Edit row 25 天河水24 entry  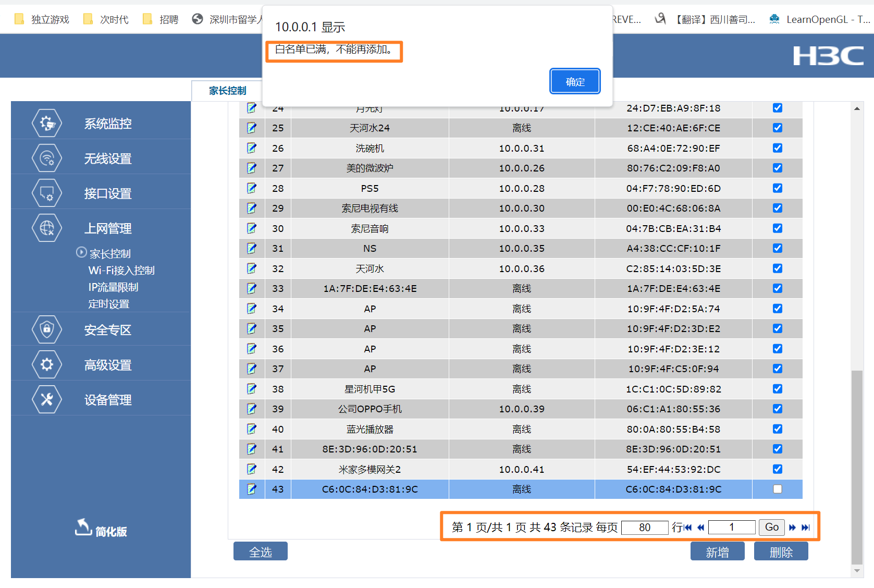[x=252, y=128]
